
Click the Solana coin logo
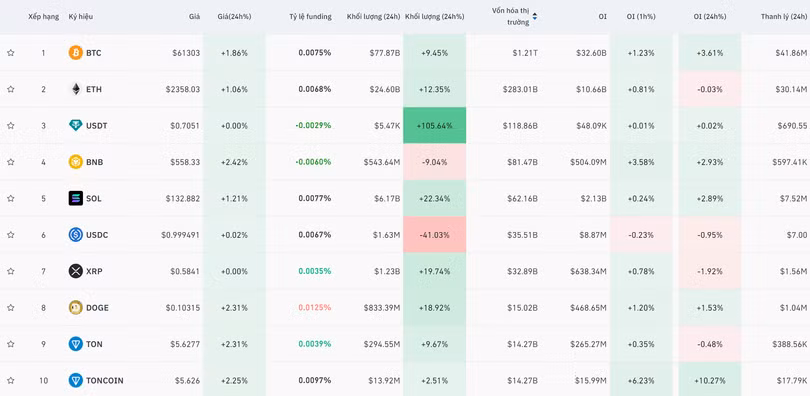coord(75,198)
